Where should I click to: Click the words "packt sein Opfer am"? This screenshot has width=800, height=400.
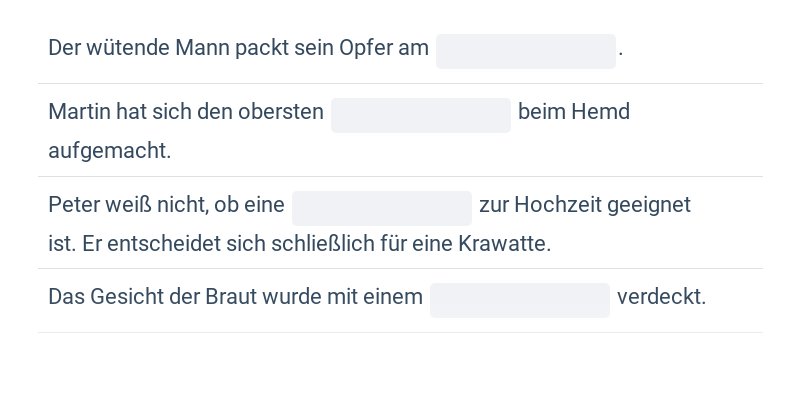pos(332,48)
